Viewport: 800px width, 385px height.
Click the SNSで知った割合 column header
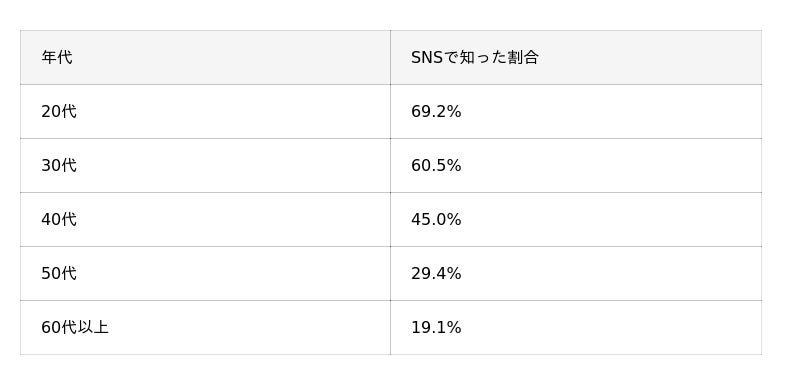[x=576, y=57]
